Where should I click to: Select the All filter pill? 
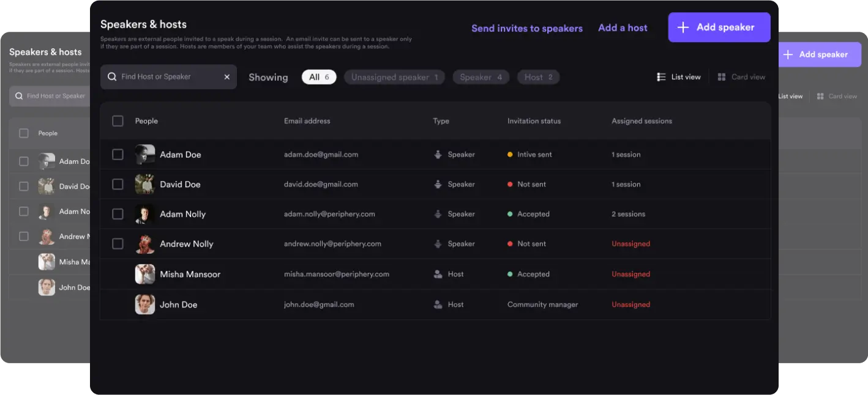coord(319,77)
